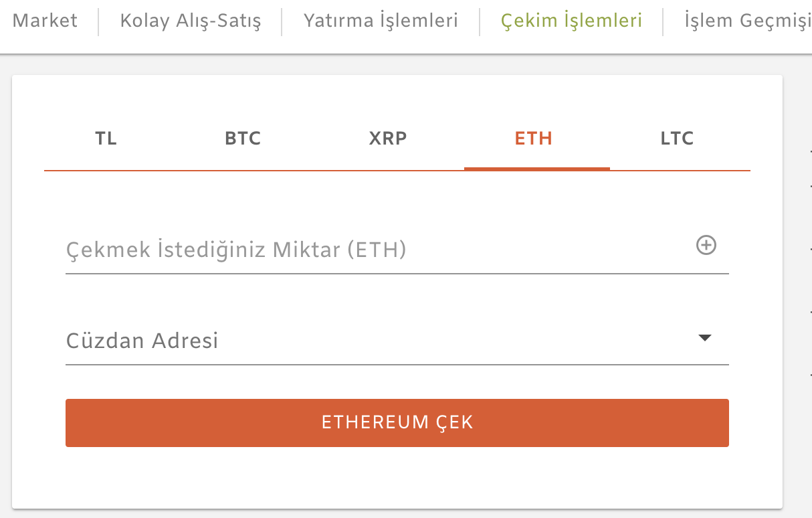Click the underline of the amount input
812x518 pixels.
pyautogui.click(x=397, y=274)
